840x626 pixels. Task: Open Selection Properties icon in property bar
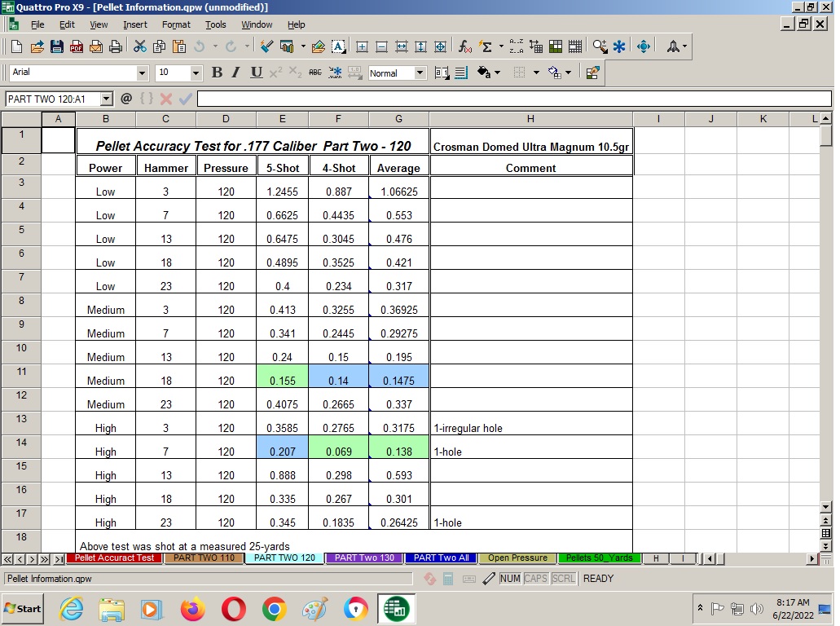[x=592, y=73]
